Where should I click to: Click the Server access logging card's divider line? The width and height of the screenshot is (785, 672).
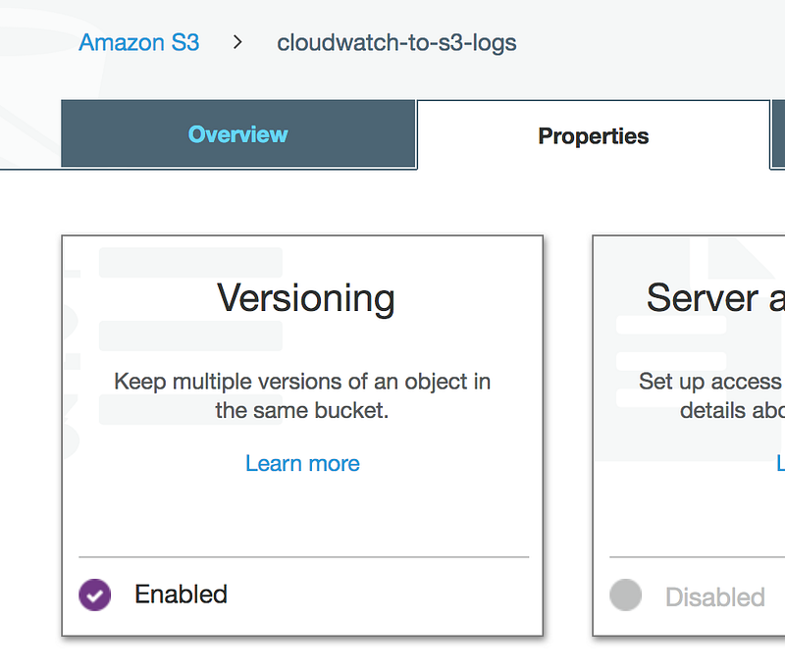point(697,557)
